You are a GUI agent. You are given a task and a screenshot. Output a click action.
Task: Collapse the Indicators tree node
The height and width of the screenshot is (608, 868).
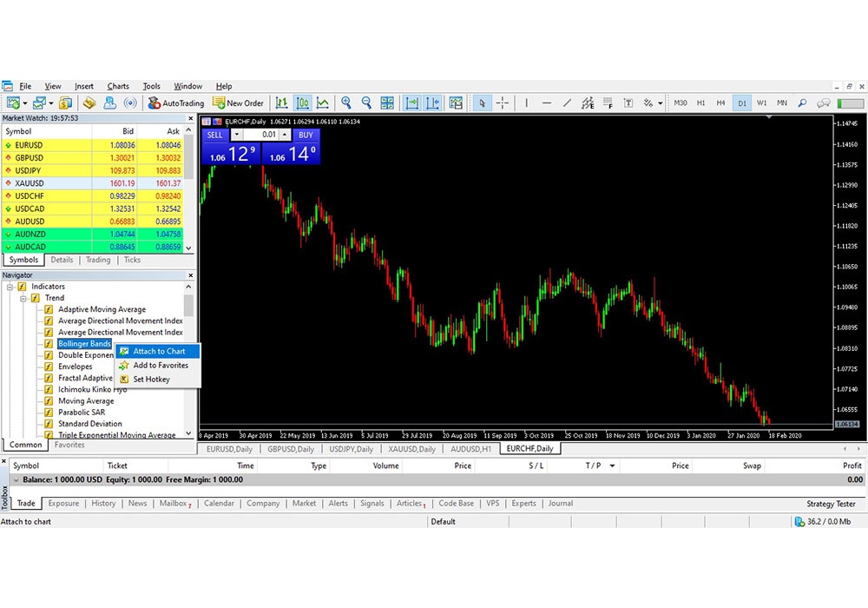tap(10, 287)
